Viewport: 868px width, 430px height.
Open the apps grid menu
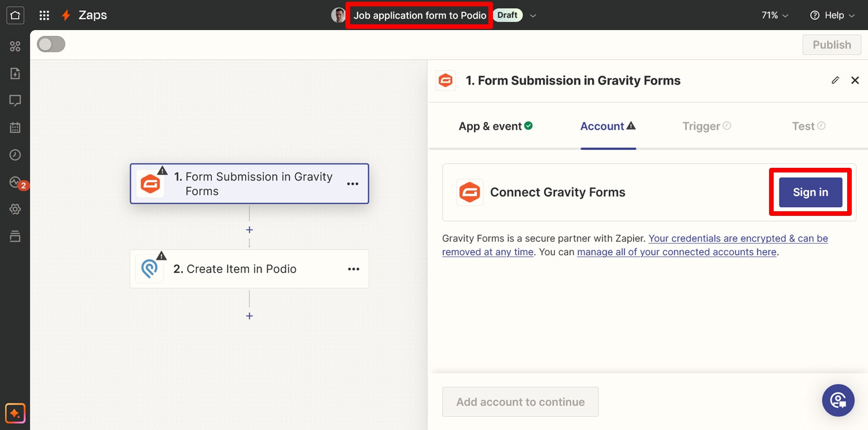pos(44,16)
